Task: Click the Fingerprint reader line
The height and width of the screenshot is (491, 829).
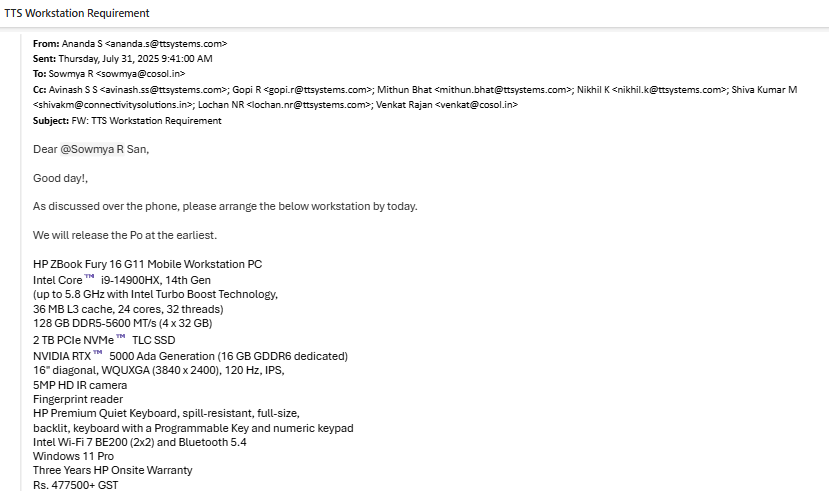Action: point(78,399)
